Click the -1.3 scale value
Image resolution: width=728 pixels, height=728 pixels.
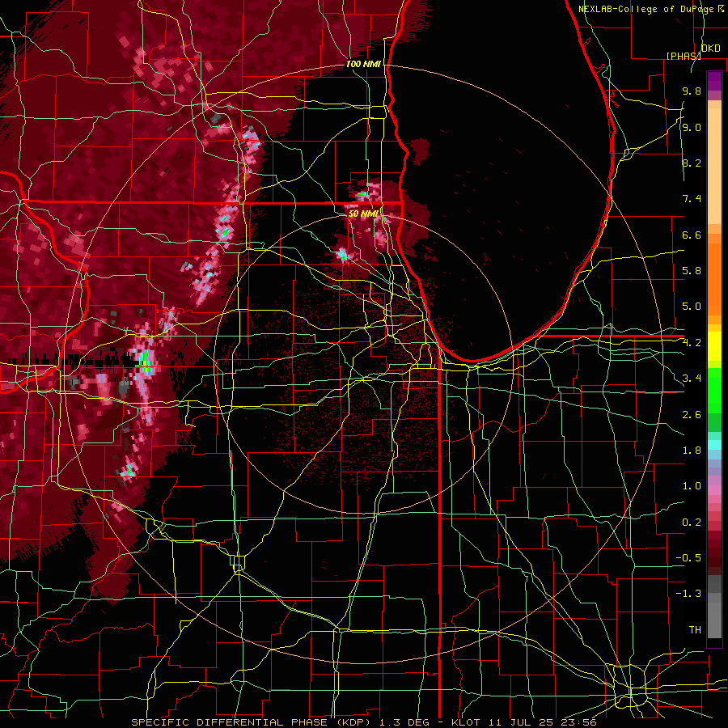pos(688,594)
